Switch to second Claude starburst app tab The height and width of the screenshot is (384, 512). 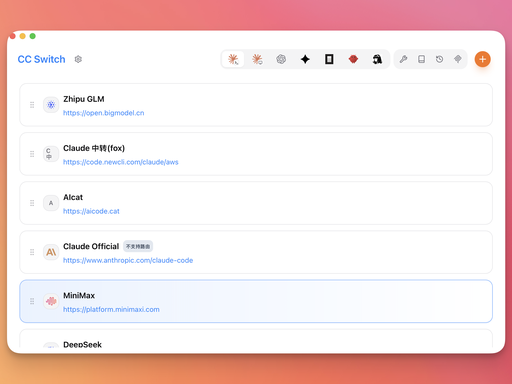[x=257, y=59]
